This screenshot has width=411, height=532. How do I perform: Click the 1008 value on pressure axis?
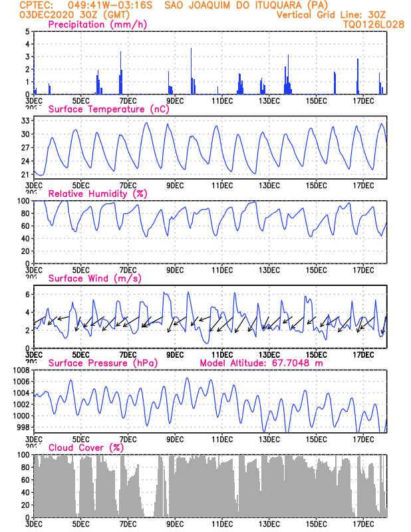(21, 370)
